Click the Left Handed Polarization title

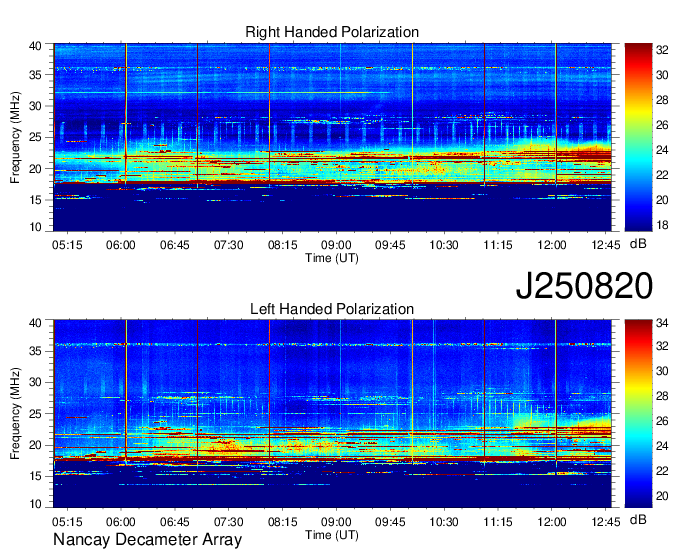[x=332, y=309]
